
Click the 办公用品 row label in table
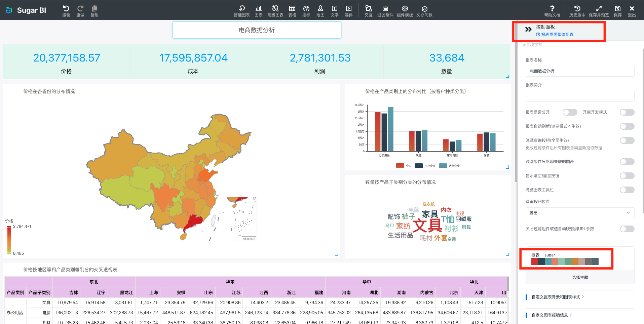point(15,313)
